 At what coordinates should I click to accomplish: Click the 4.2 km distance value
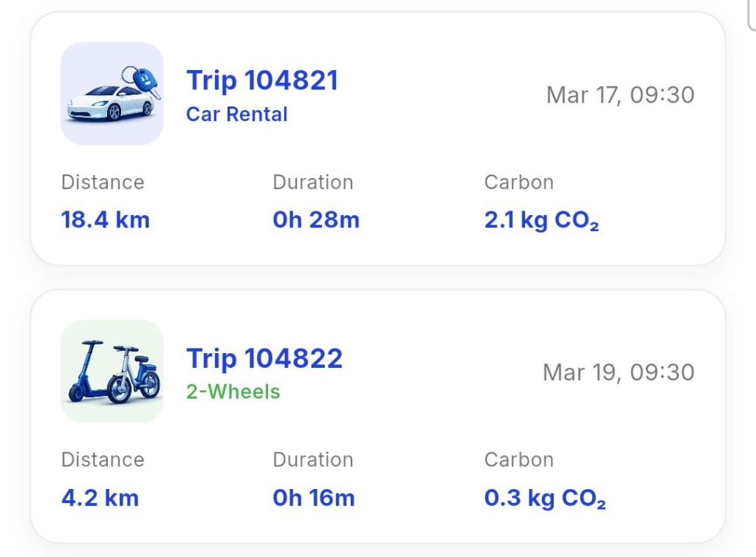[x=100, y=497]
